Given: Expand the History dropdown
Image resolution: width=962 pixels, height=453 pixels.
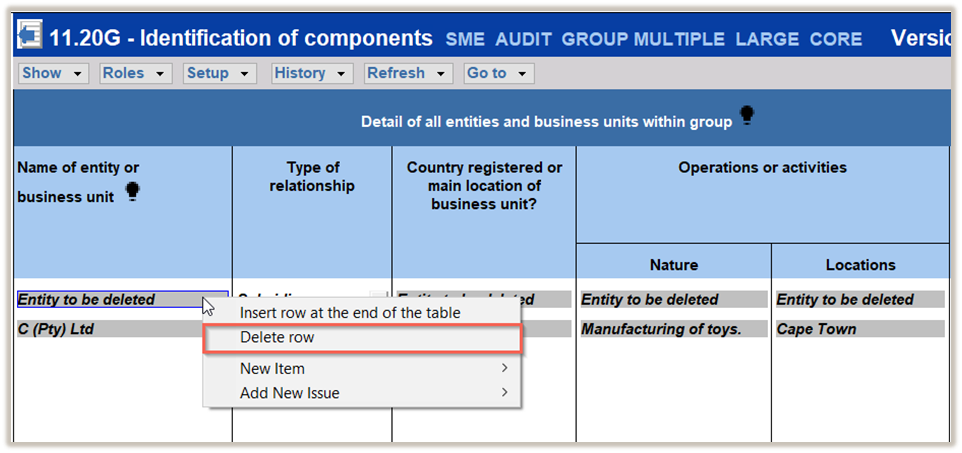Looking at the screenshot, I should pyautogui.click(x=311, y=73).
